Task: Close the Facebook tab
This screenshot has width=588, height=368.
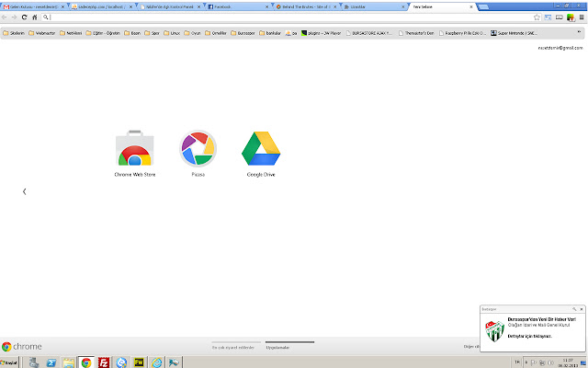Action: (266, 6)
